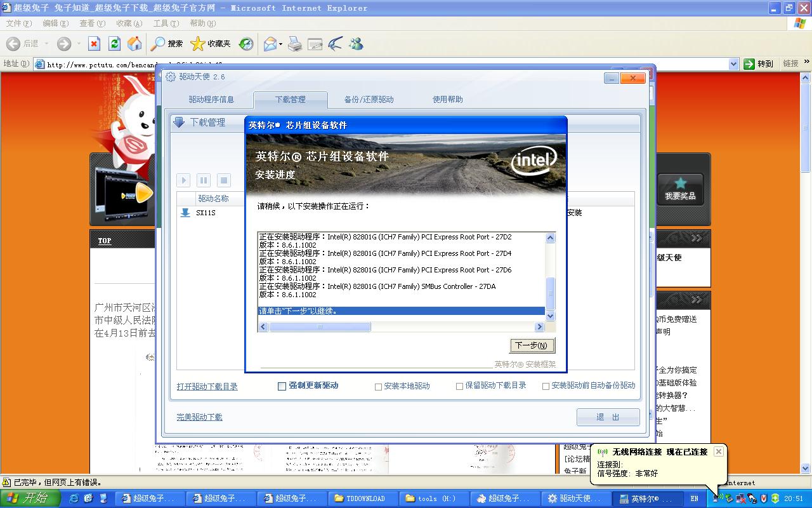The height and width of the screenshot is (508, 812).
Task: Click the red V antivirus tray icon
Action: 764,498
